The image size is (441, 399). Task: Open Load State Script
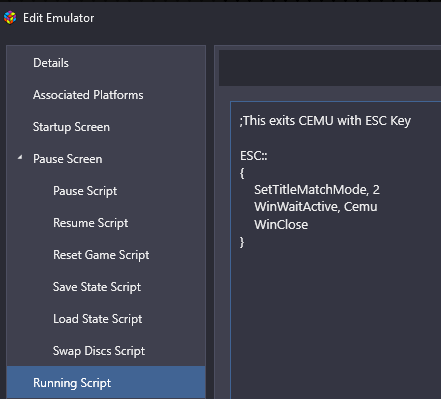pos(97,319)
